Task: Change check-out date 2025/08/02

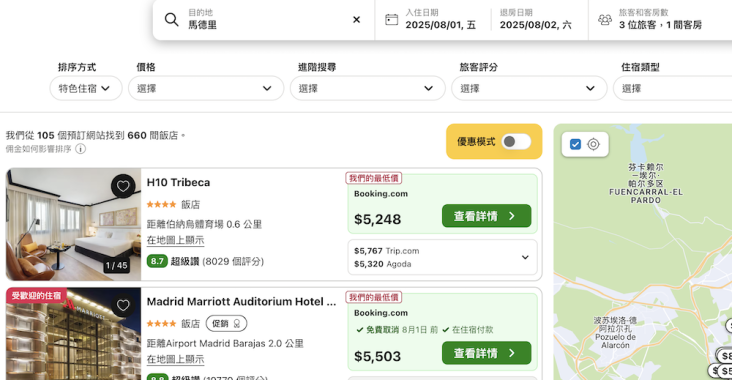Action: 535,19
